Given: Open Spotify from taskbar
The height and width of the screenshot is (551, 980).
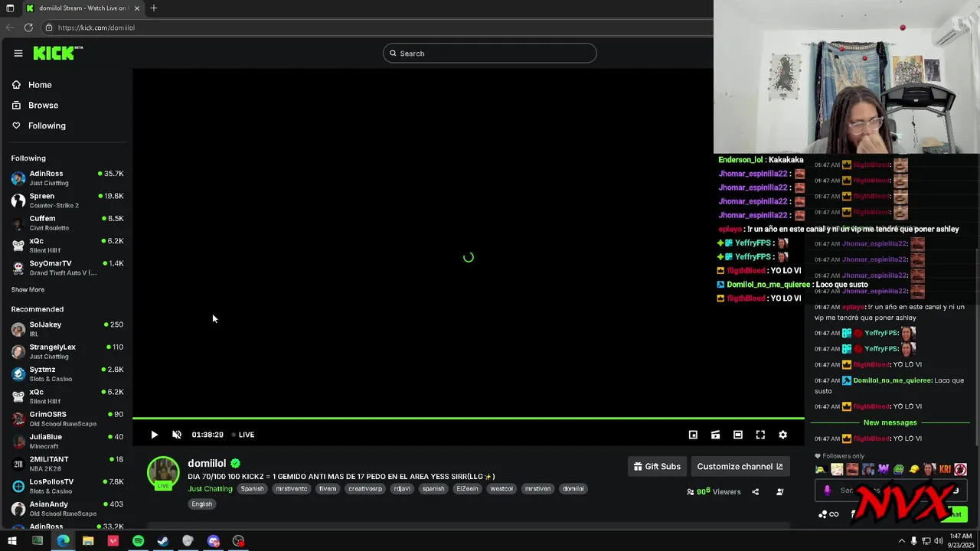Looking at the screenshot, I should coord(138,541).
